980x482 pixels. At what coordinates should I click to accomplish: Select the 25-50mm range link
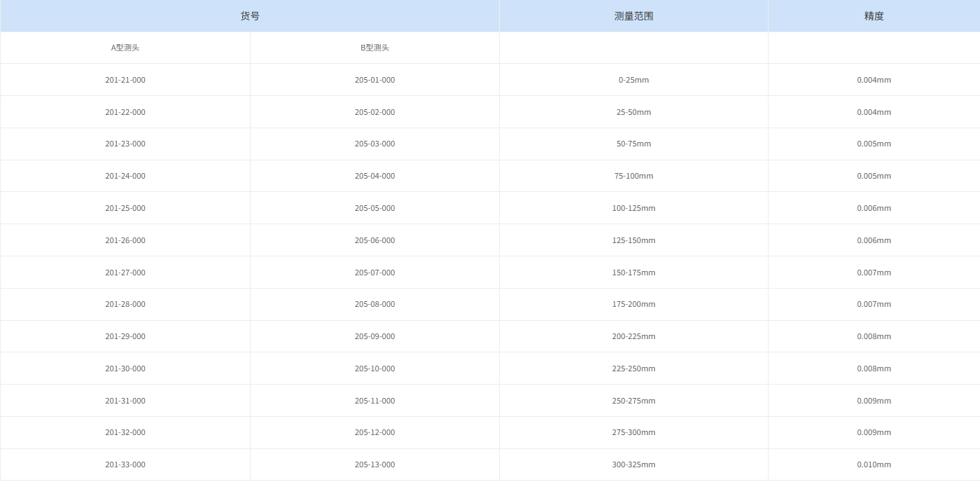point(633,111)
